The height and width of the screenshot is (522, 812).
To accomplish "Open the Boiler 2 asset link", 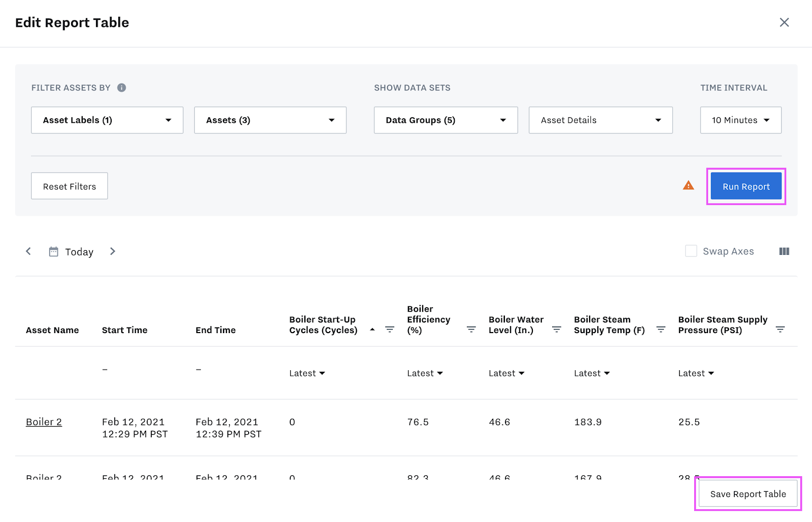I will 44,422.
